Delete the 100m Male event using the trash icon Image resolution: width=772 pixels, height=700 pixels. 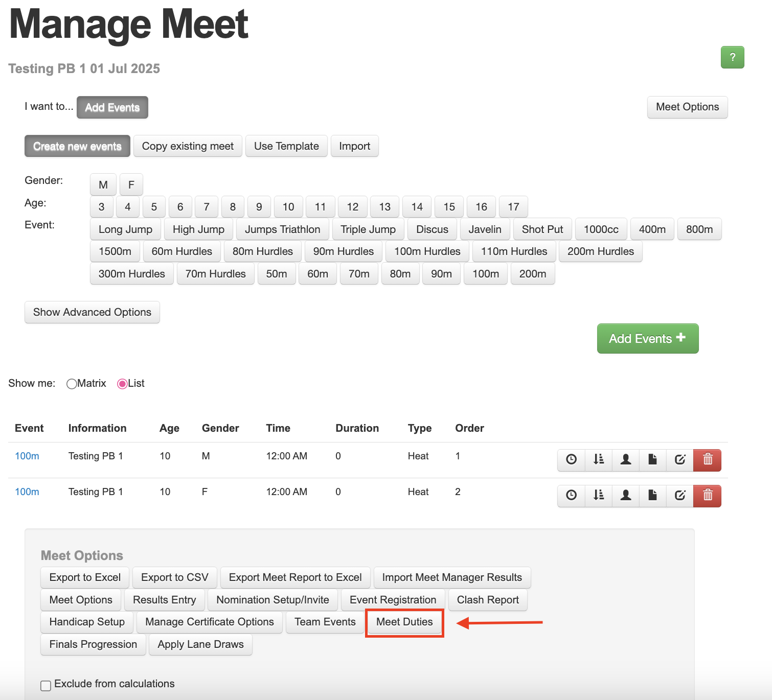(707, 460)
